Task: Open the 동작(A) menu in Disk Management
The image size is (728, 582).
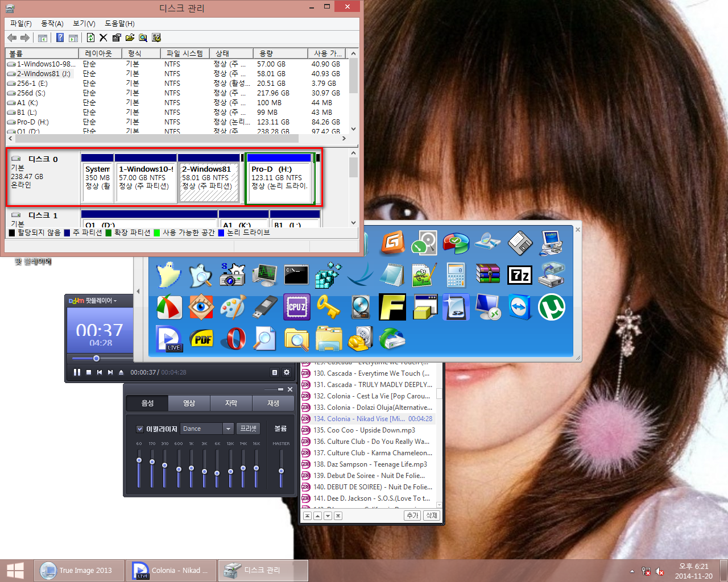Action: (x=52, y=23)
